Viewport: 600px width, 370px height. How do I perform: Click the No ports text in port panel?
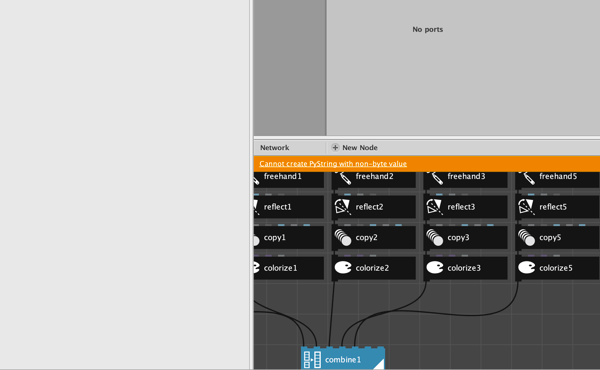click(x=427, y=29)
